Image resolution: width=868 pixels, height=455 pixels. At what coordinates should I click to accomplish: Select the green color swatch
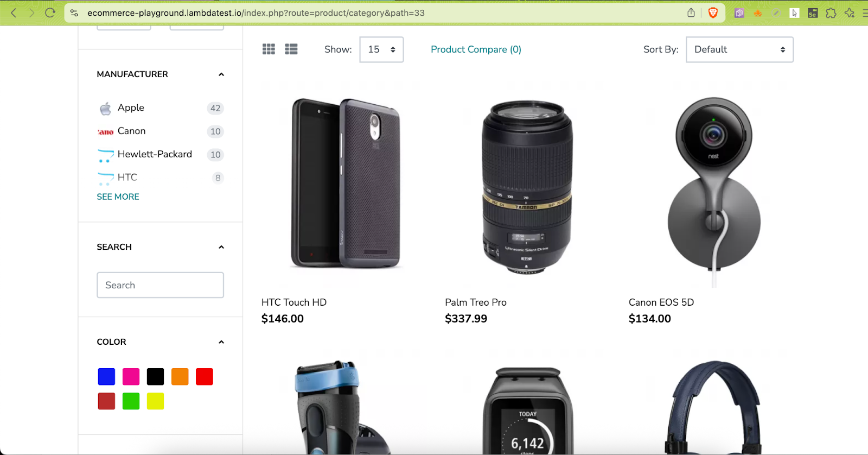pyautogui.click(x=131, y=401)
